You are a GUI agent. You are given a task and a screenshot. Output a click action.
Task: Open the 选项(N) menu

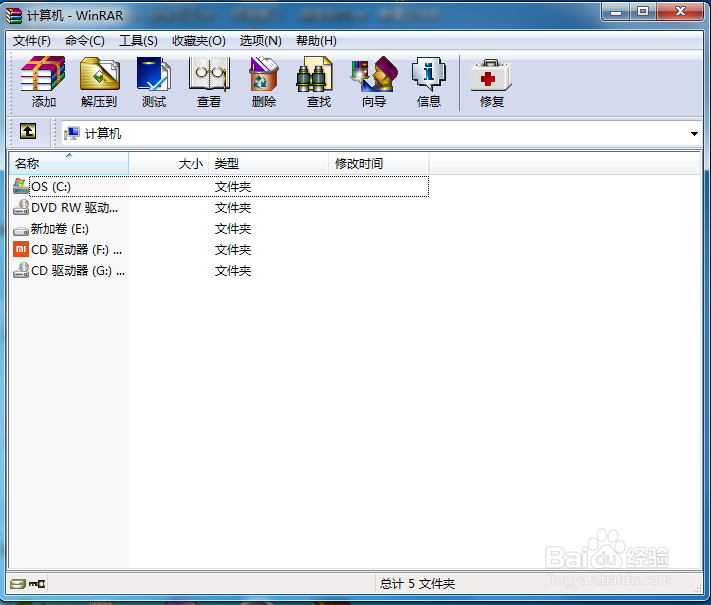261,41
